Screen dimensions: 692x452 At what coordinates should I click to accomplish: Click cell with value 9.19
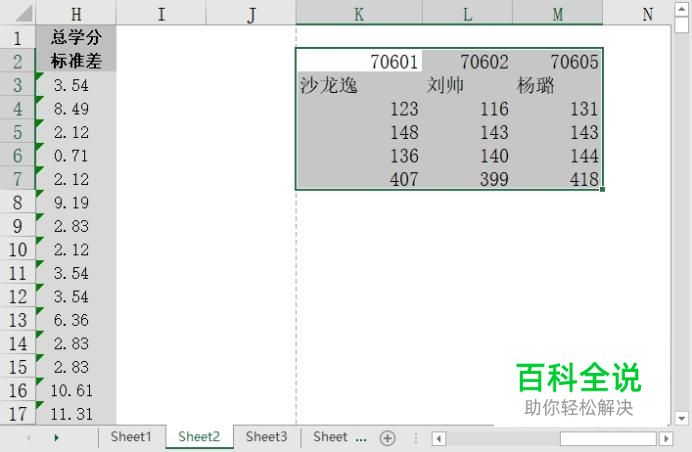(x=76, y=202)
